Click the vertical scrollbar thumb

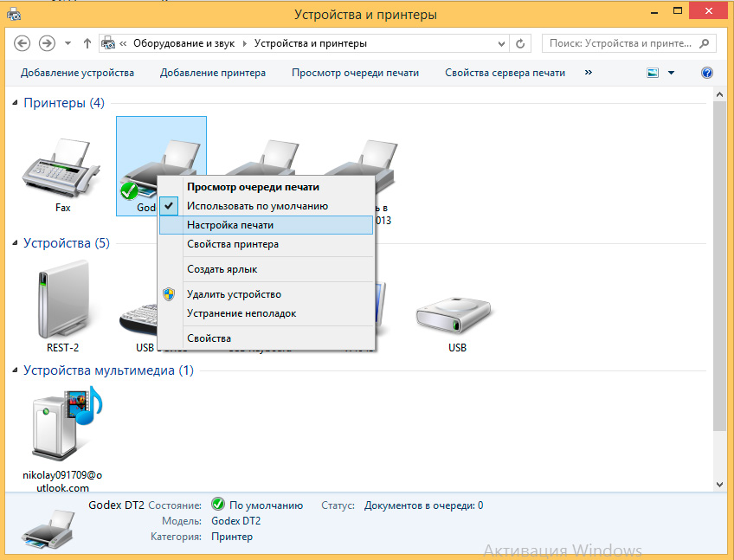point(719,266)
